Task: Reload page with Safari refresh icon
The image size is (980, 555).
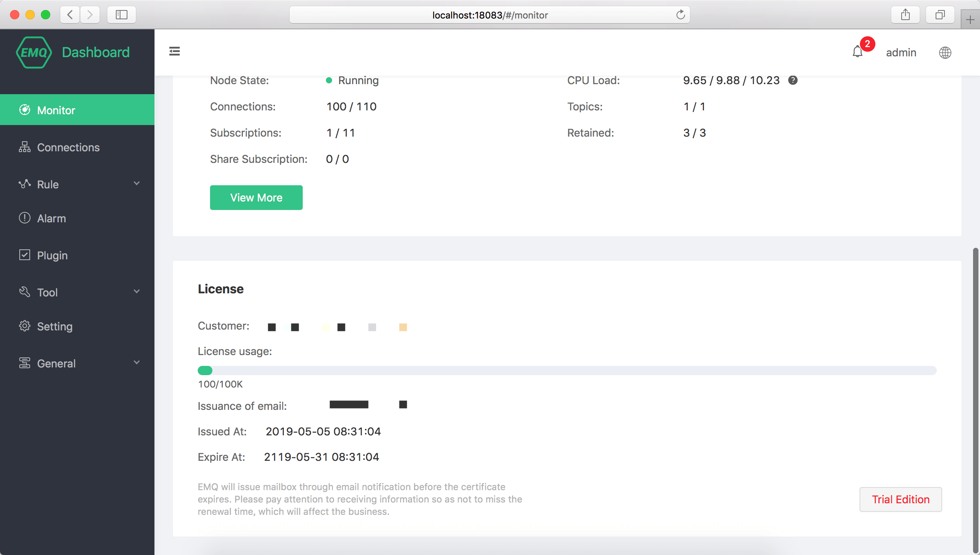Action: click(680, 15)
